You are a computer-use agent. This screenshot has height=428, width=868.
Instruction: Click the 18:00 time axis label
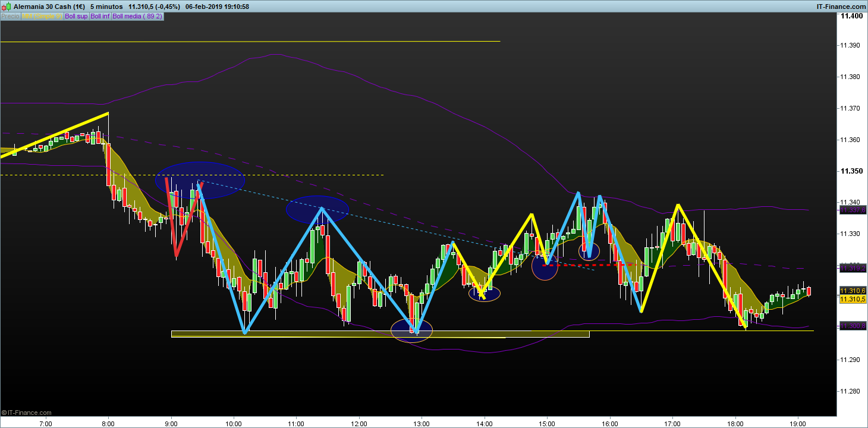[x=735, y=424]
